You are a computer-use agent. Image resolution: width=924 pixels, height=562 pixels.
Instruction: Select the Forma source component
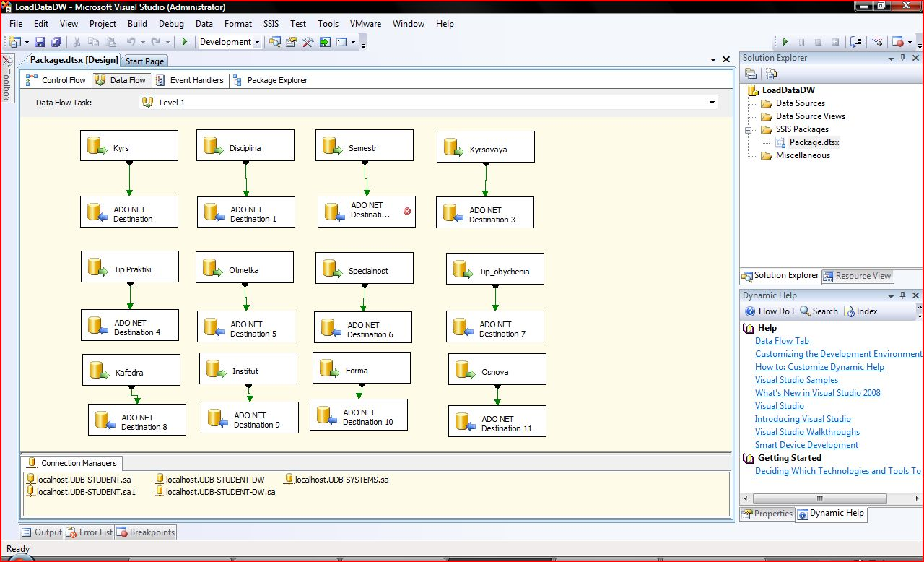click(x=362, y=368)
